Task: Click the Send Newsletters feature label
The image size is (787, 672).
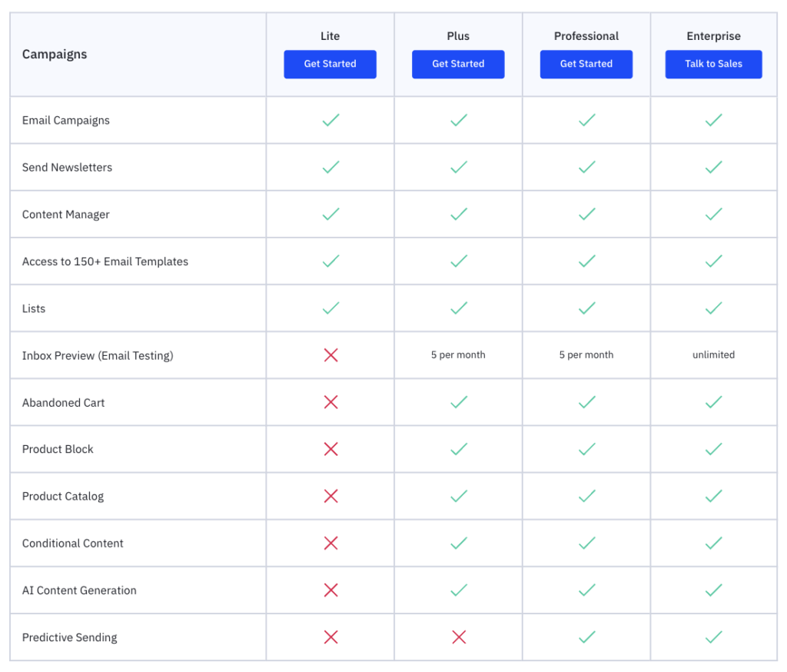Action: pyautogui.click(x=67, y=168)
